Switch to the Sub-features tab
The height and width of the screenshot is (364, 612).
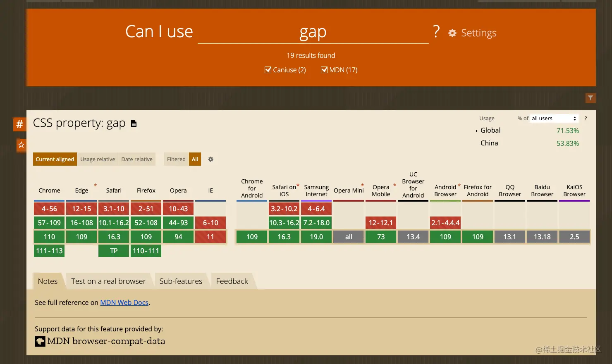181,281
